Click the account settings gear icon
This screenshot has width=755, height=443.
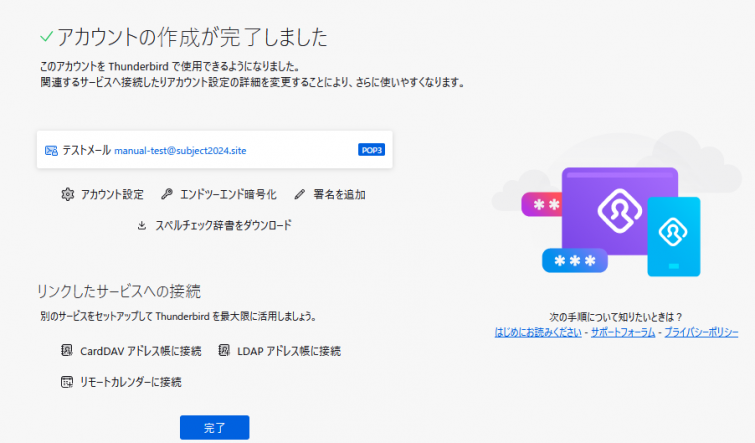(x=67, y=194)
